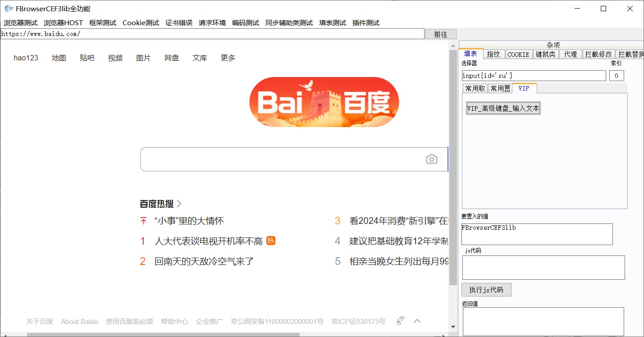This screenshot has width=644, height=337.
Task: Click the 返回值 output box
Action: [544, 321]
